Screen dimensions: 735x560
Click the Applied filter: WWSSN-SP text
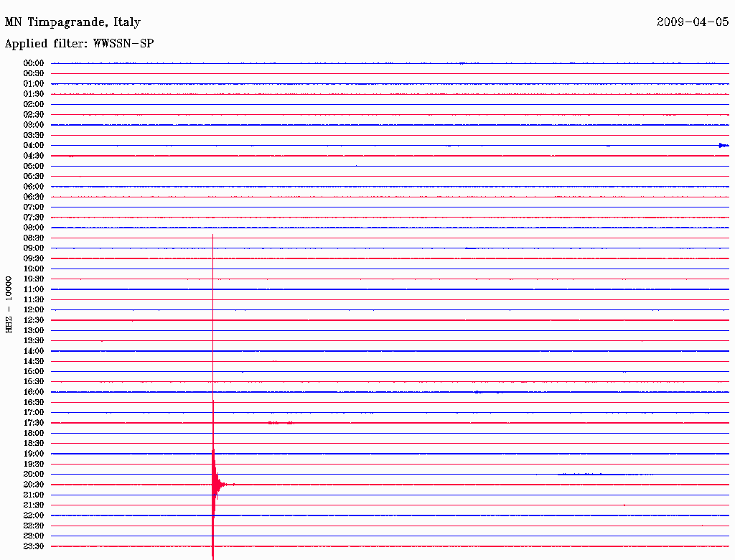79,44
